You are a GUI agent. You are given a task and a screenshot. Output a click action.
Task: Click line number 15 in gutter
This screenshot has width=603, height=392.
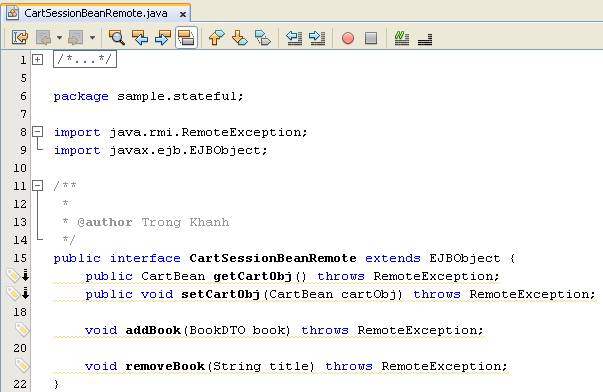20,258
